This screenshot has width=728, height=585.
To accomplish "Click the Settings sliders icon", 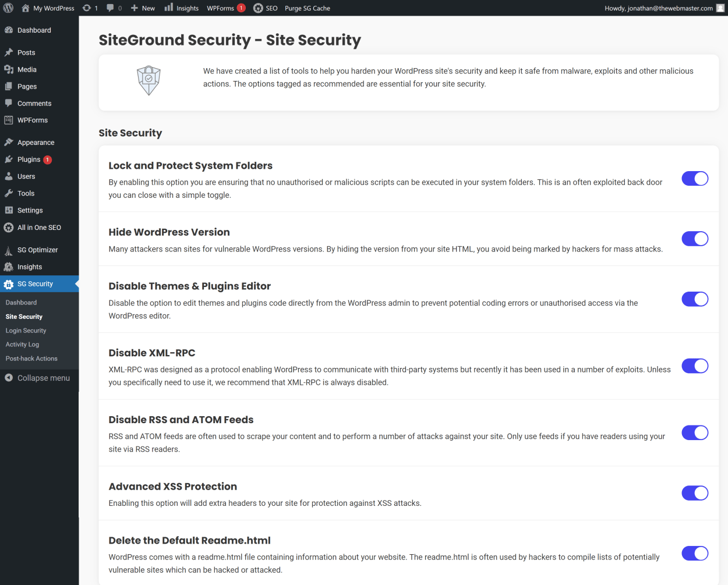I will point(9,210).
